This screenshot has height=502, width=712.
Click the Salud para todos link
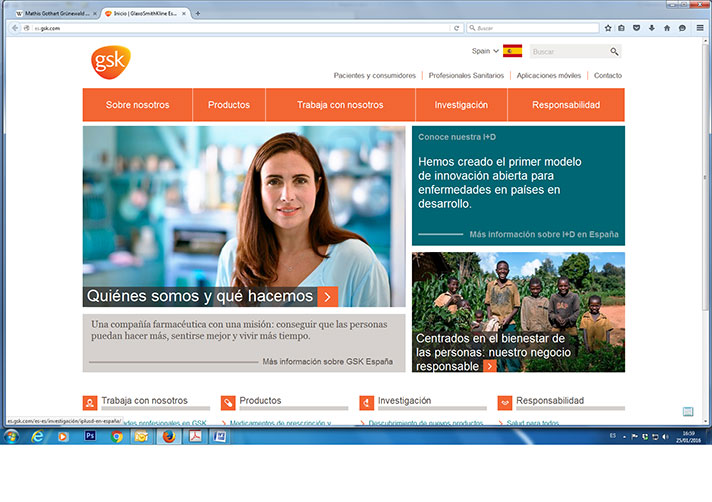533,423
